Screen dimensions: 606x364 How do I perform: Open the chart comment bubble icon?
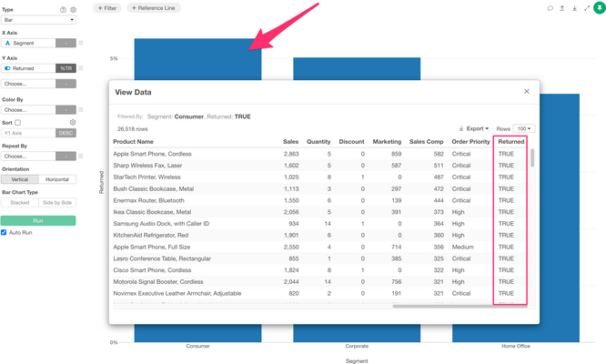click(550, 8)
